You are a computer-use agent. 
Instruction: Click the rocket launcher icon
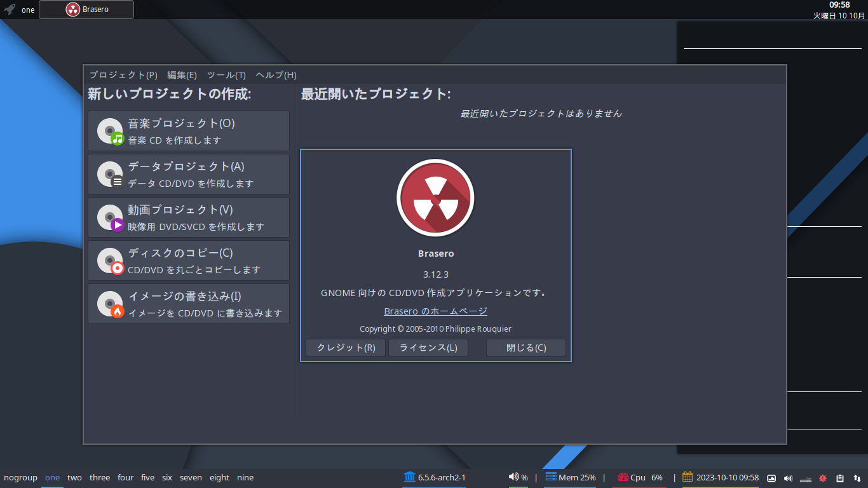pos(10,10)
